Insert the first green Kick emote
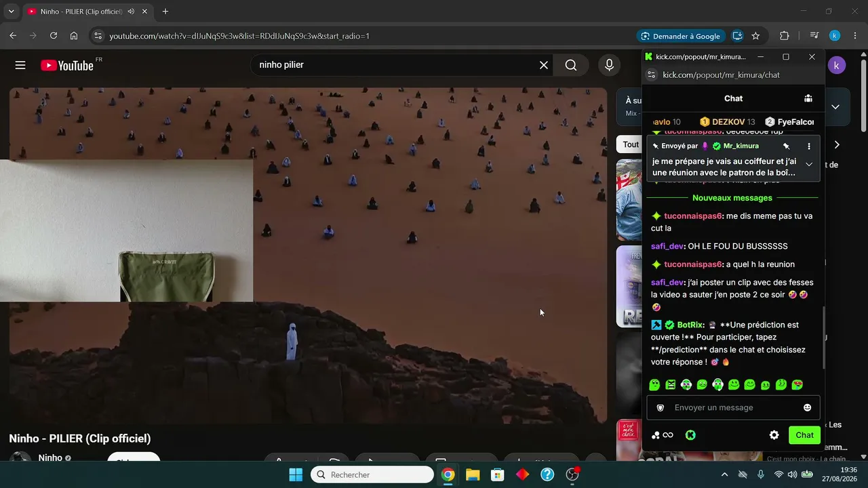This screenshot has height=488, width=868. point(654,385)
